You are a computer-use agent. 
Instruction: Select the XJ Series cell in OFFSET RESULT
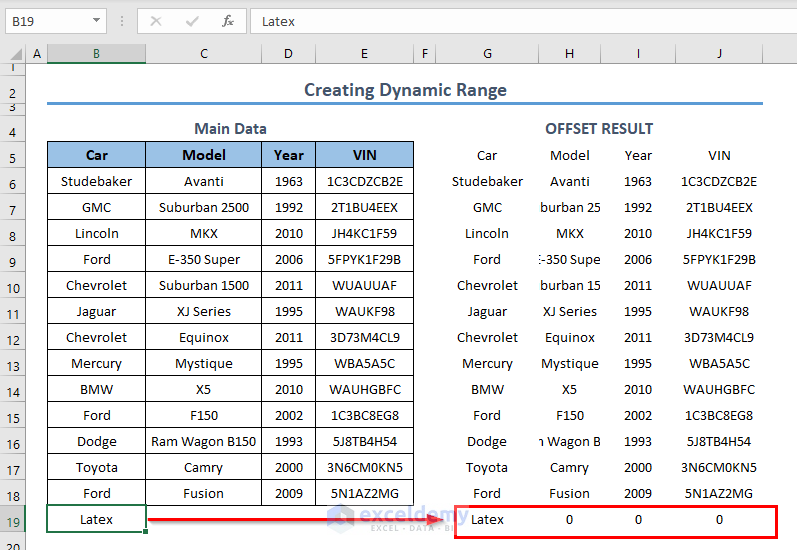(x=570, y=311)
